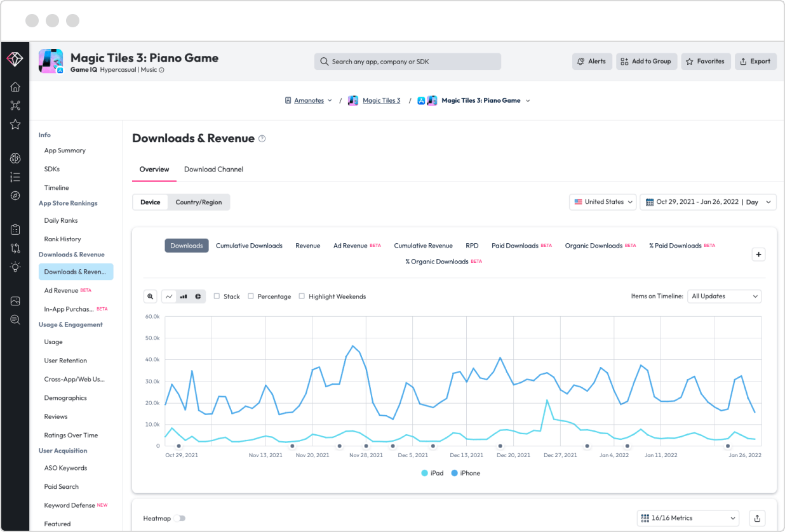This screenshot has width=785, height=532.
Task: Open the star icon in the dark sidebar
Action: (15, 124)
